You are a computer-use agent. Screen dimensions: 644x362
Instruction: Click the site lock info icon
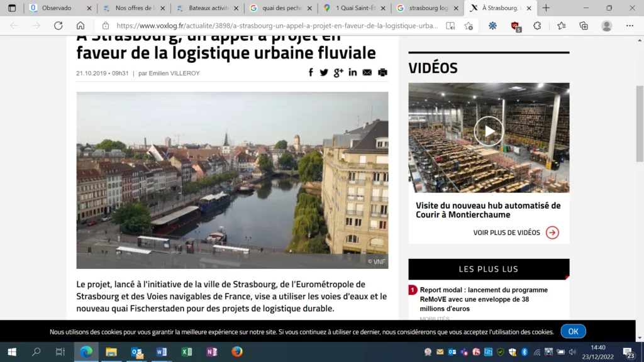(106, 26)
